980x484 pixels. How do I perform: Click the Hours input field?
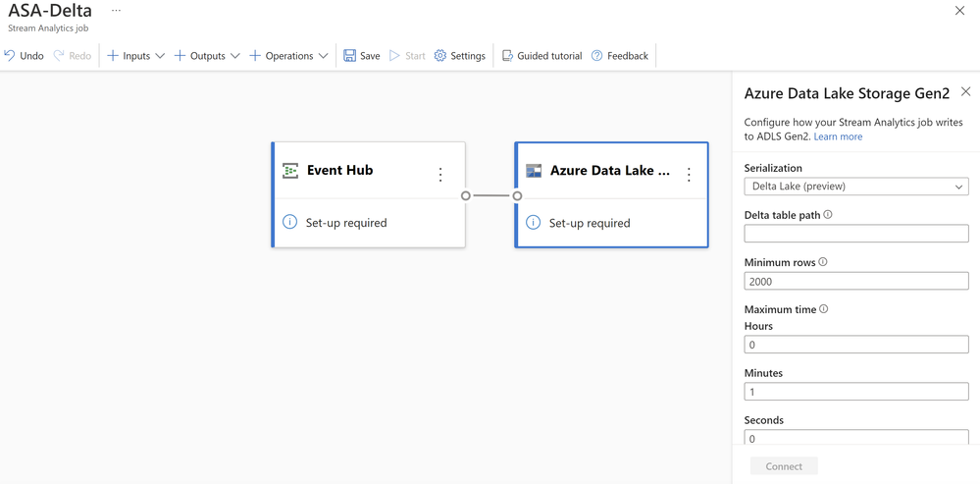856,345
